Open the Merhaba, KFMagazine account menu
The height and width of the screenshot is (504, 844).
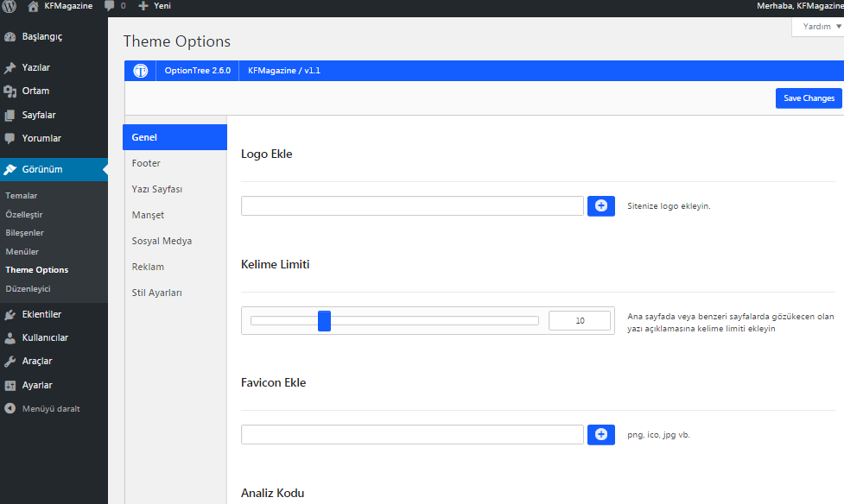point(799,6)
